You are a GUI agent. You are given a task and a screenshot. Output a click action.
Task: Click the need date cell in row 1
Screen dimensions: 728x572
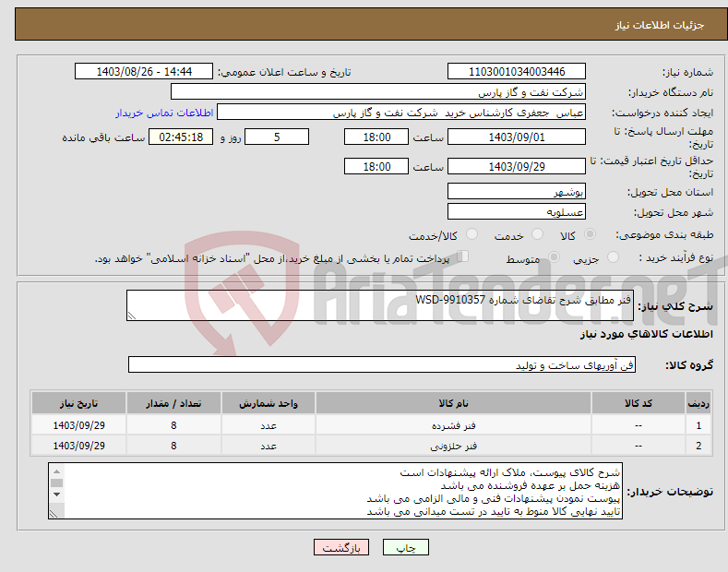tap(79, 425)
